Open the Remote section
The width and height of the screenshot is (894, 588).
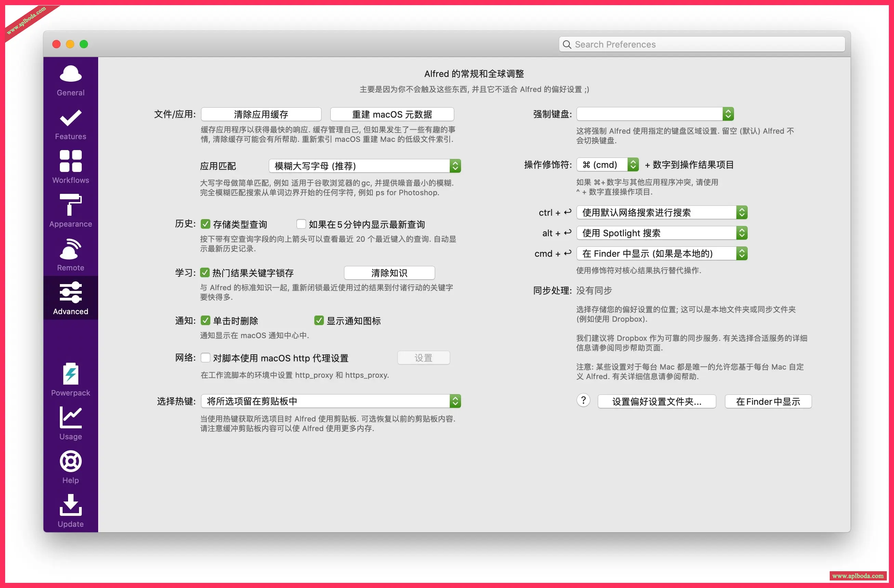pyautogui.click(x=70, y=255)
